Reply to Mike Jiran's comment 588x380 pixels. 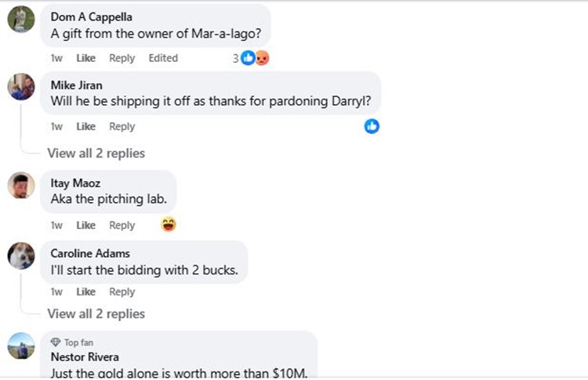[x=122, y=126]
